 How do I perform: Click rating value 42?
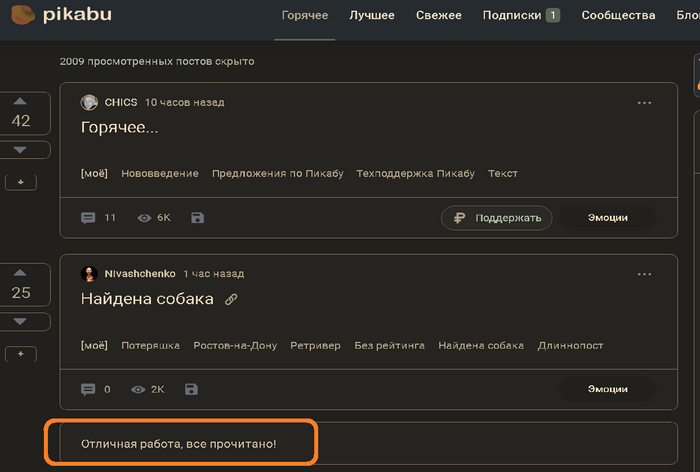(21, 121)
